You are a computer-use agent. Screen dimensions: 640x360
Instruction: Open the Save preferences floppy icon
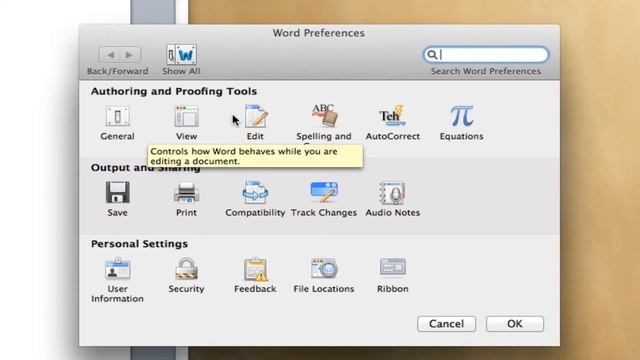point(118,192)
